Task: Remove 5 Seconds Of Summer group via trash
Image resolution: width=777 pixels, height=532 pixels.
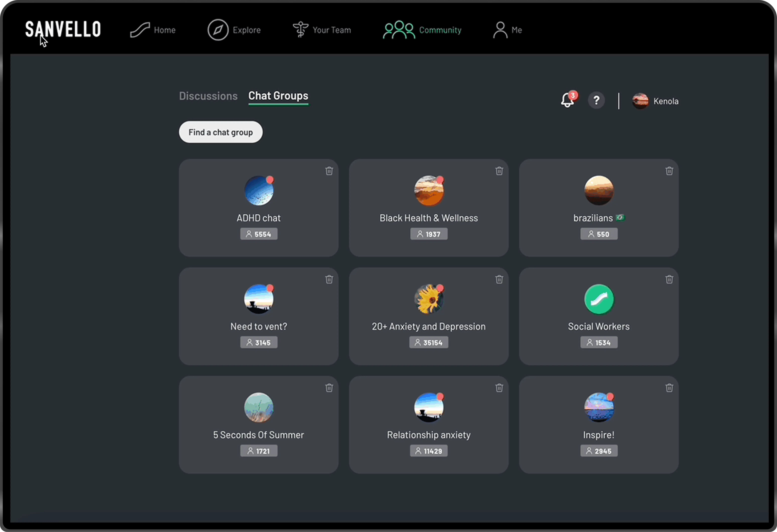Action: click(x=329, y=388)
